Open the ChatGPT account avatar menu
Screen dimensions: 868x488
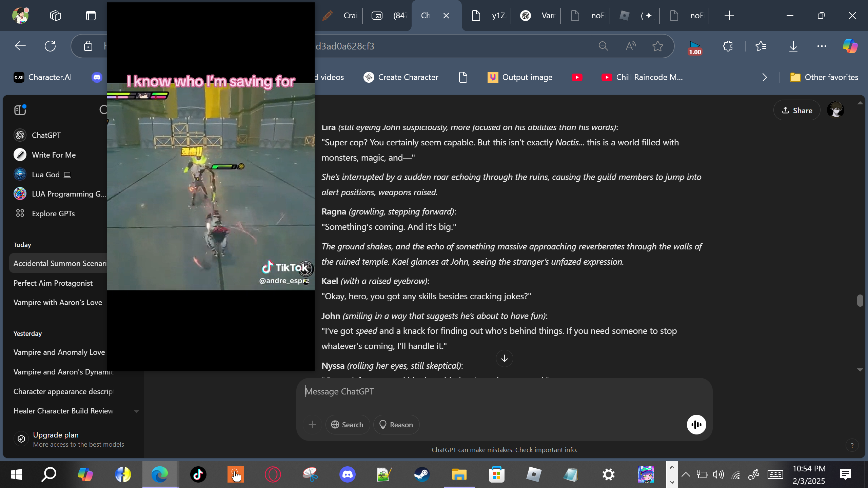835,110
